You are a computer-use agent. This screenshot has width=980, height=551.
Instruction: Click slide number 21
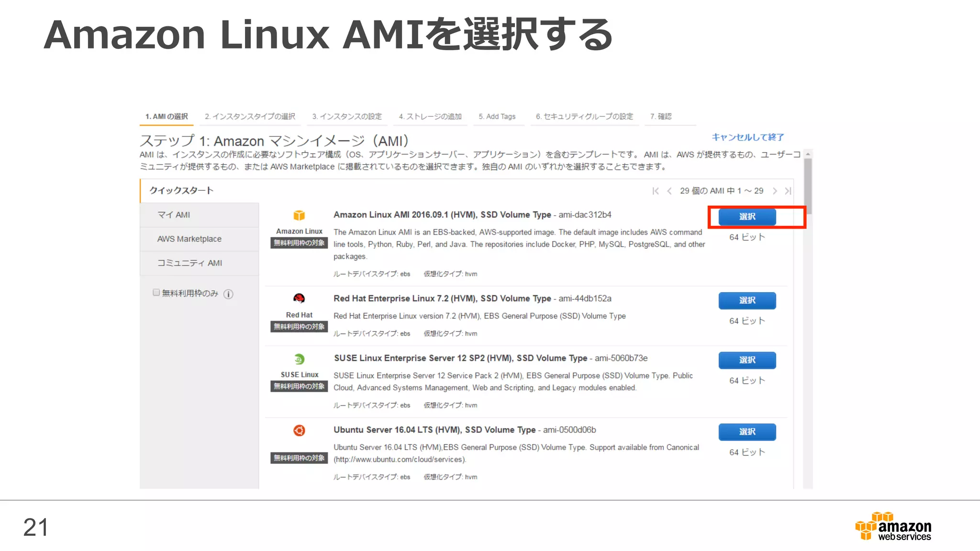(x=36, y=528)
